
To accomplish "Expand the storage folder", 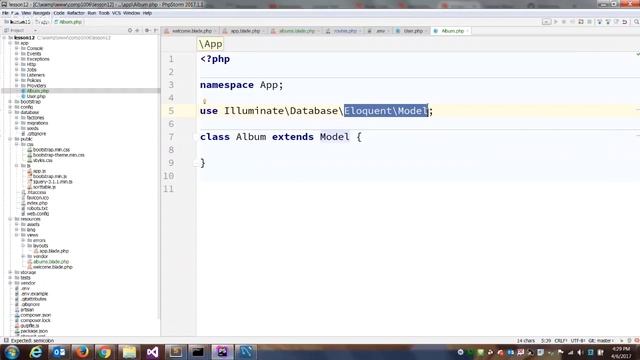I will pyautogui.click(x=11, y=272).
